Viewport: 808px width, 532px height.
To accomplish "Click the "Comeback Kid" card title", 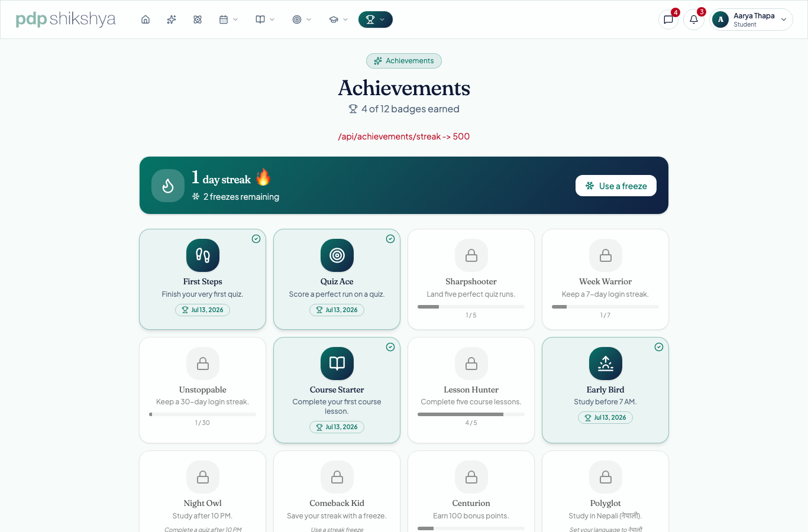I will 337,503.
